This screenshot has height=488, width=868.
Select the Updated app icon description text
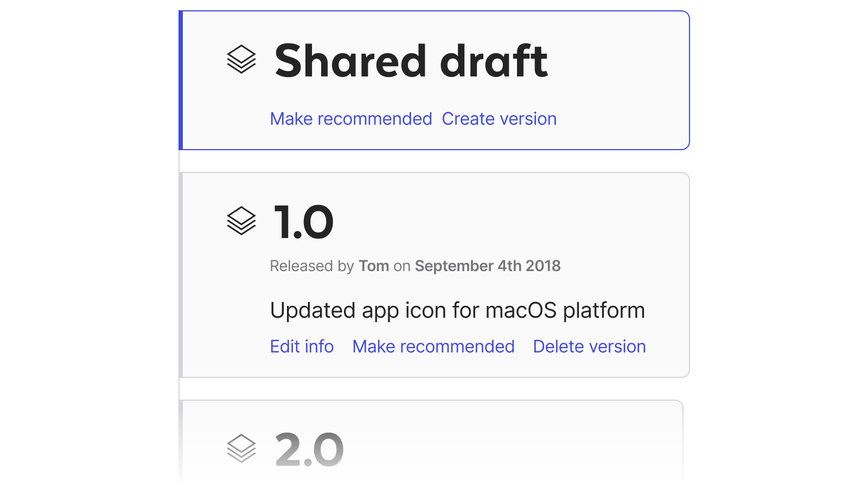tap(457, 311)
